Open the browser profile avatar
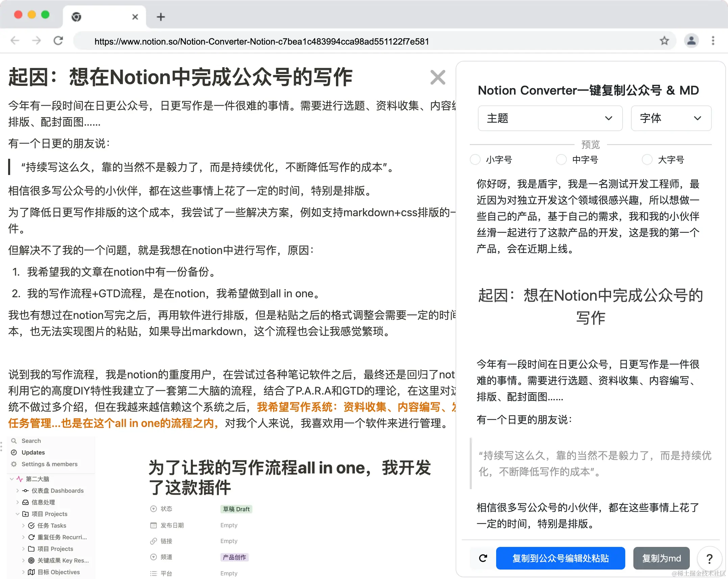The width and height of the screenshot is (728, 579). pyautogui.click(x=691, y=41)
